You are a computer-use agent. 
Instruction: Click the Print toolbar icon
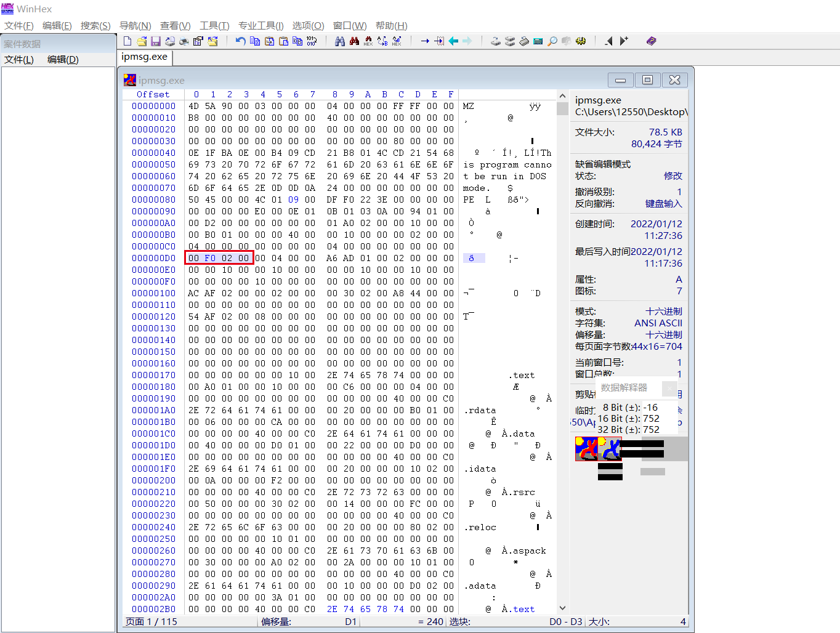(184, 41)
